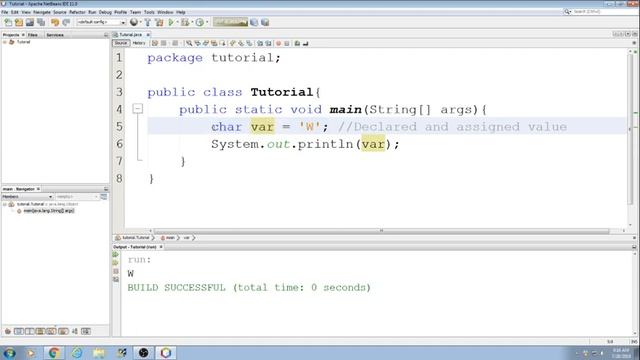This screenshot has height=360, width=640.
Task: Open the Window menu
Action: (165, 12)
